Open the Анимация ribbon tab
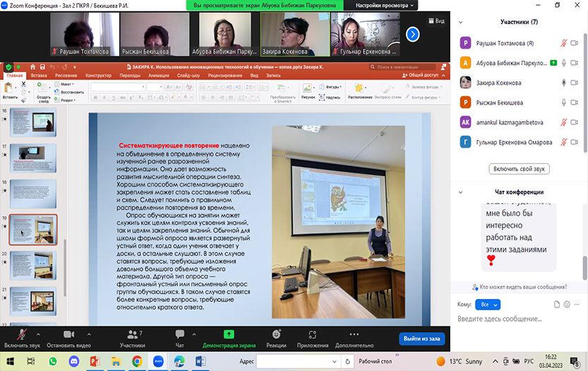588x371 pixels. [x=158, y=75]
